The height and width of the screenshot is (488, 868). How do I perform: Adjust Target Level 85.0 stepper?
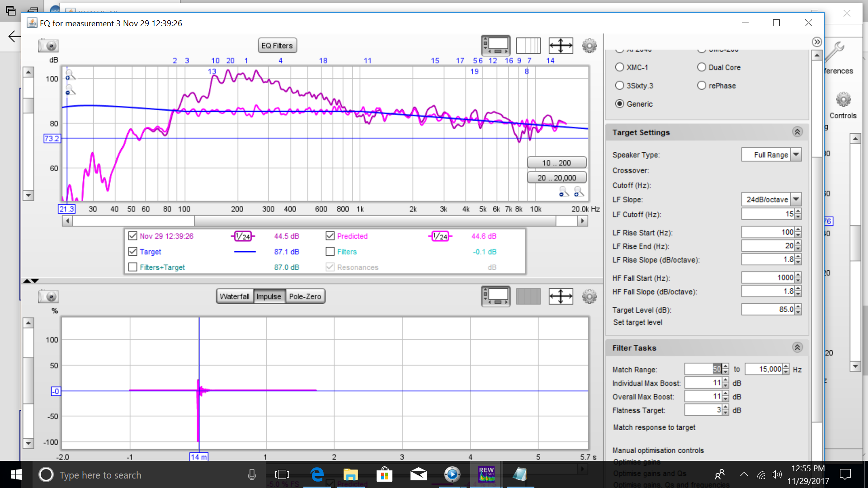[798, 310]
